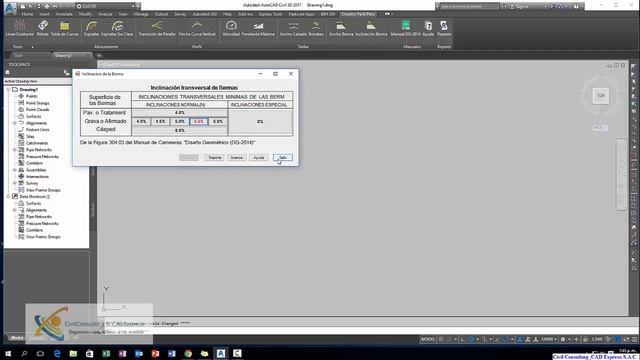Open Chrome from the taskbar
Screen dimensions: 640x360
coord(188,353)
